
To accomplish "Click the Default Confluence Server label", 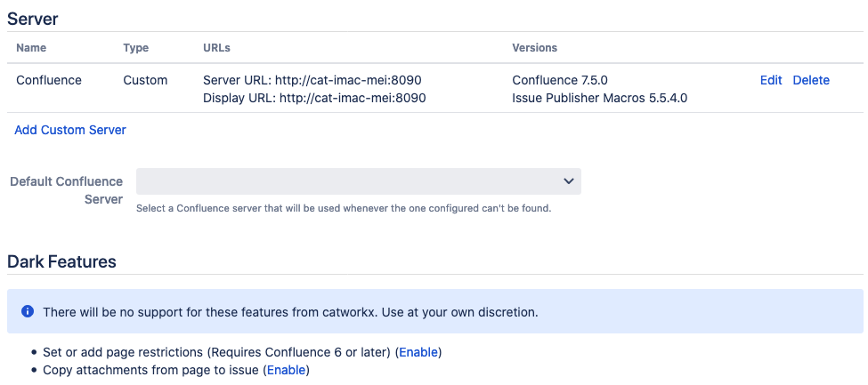I will pos(67,190).
